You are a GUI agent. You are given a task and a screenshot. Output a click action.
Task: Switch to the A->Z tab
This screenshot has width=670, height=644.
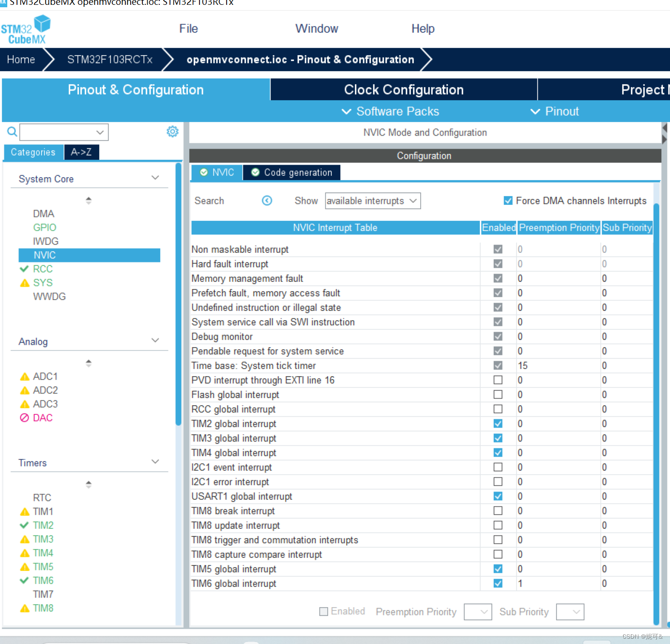pos(81,152)
